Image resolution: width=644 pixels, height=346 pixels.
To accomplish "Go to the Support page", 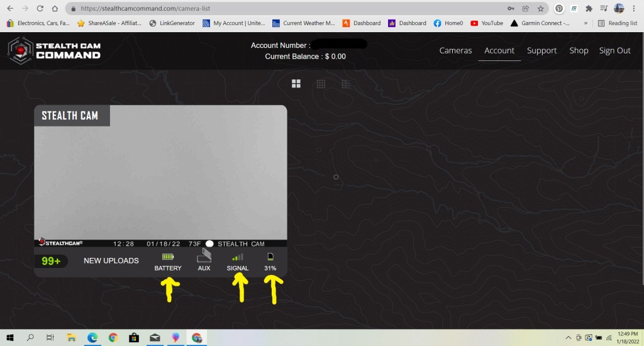I will pyautogui.click(x=541, y=50).
